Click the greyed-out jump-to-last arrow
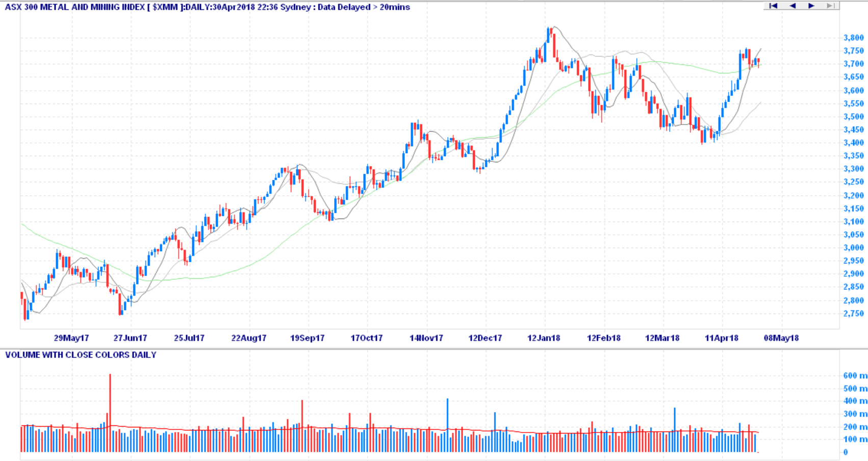Screen dimensions: 868x461 coord(830,6)
